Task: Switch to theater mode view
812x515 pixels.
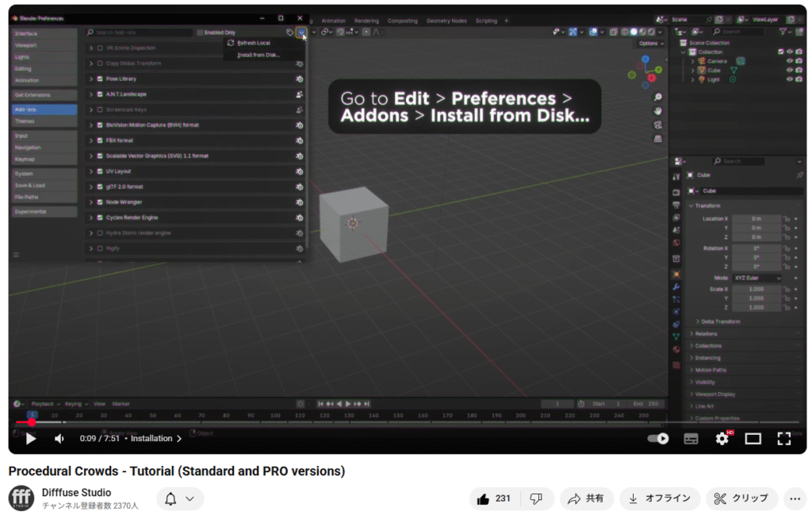Action: (753, 438)
